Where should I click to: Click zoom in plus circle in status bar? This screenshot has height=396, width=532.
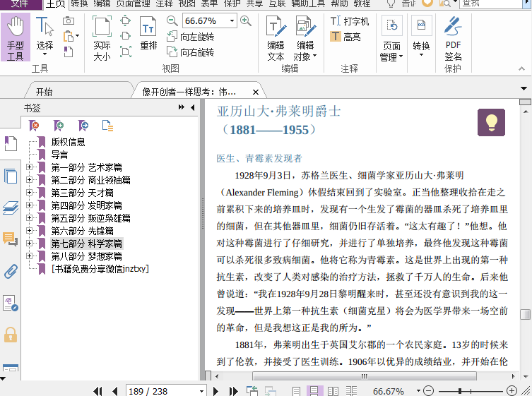pos(512,391)
